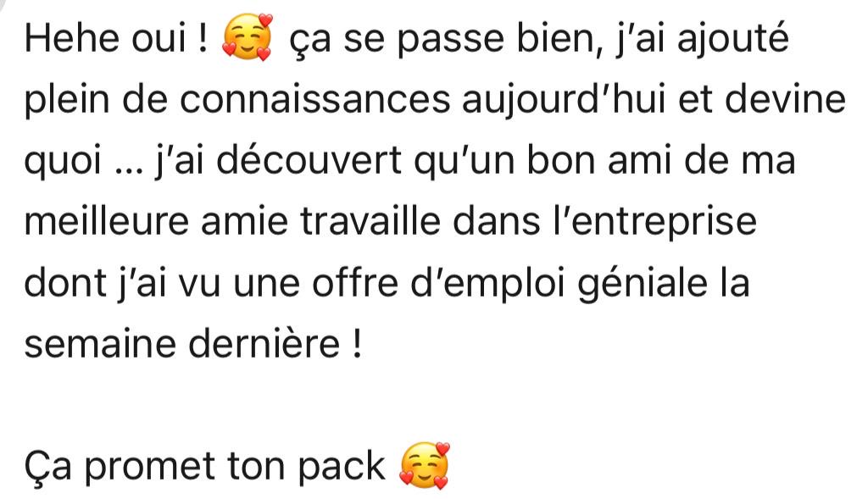Click the smiling hearts emoji after "Hehe oui !"

[247, 37]
